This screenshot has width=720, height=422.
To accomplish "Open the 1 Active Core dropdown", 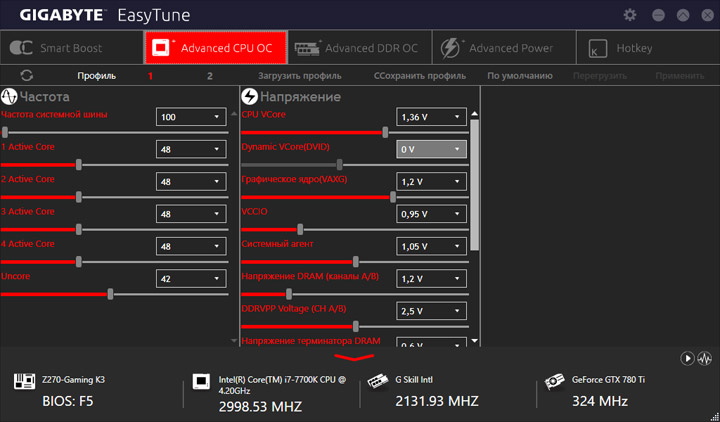I will pyautogui.click(x=191, y=149).
